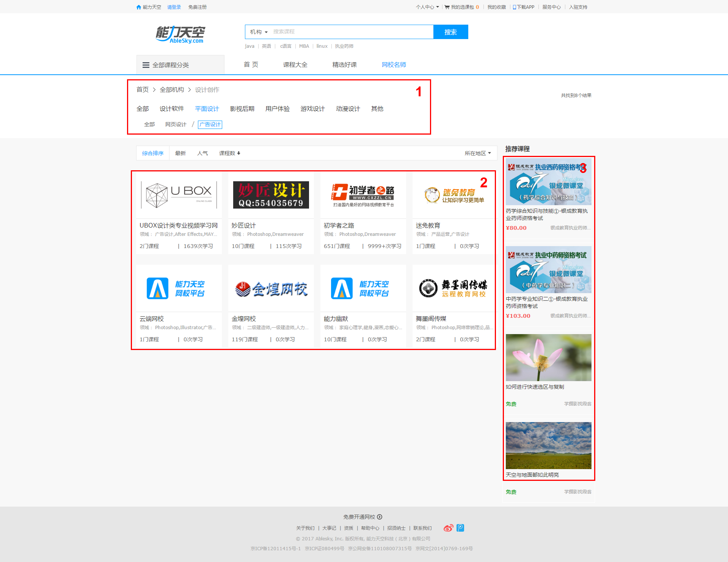Viewport: 728px width, 562px height.
Task: Click the blue P icon in footer
Action: click(x=460, y=528)
